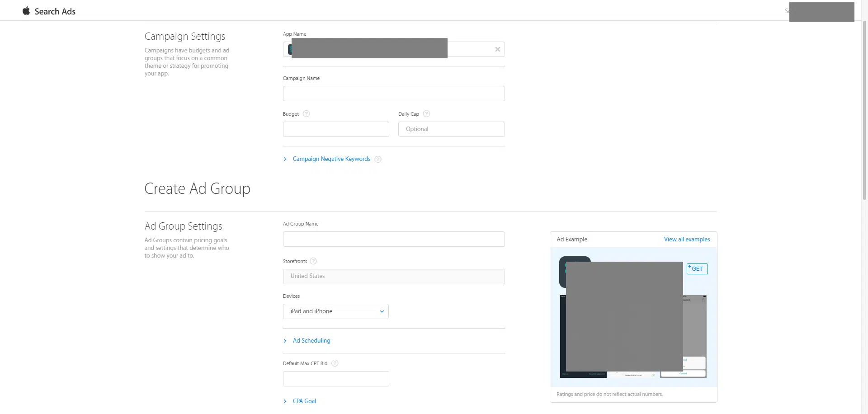
Task: Open the Budget help question mark
Action: [306, 114]
